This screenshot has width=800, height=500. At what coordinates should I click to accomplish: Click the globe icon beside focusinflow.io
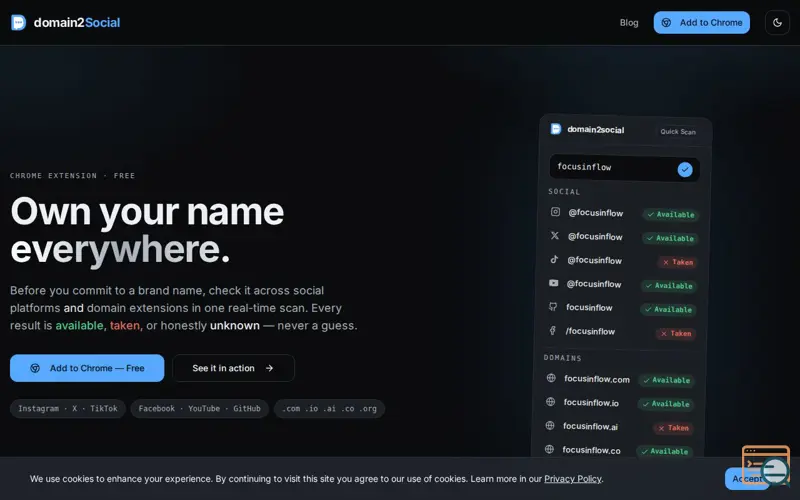[x=551, y=402]
